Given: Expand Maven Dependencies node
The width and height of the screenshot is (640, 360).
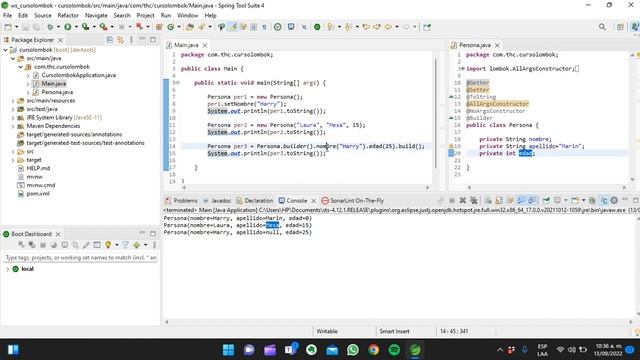Looking at the screenshot, I should [13, 126].
